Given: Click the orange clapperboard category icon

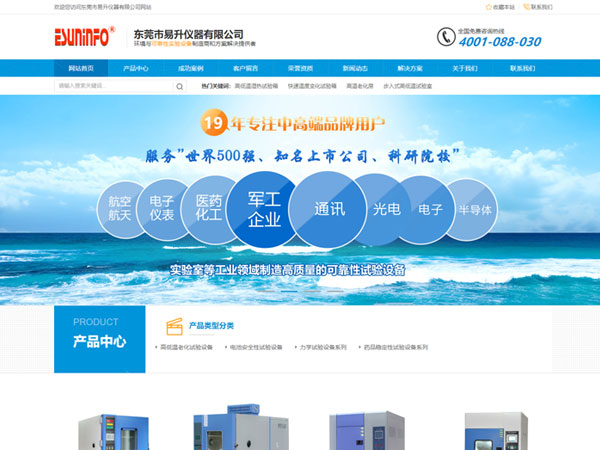Looking at the screenshot, I should pyautogui.click(x=174, y=326).
